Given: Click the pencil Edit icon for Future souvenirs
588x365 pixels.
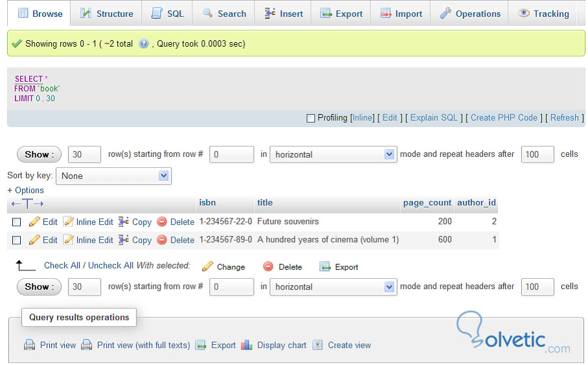Looking at the screenshot, I should click(34, 222).
